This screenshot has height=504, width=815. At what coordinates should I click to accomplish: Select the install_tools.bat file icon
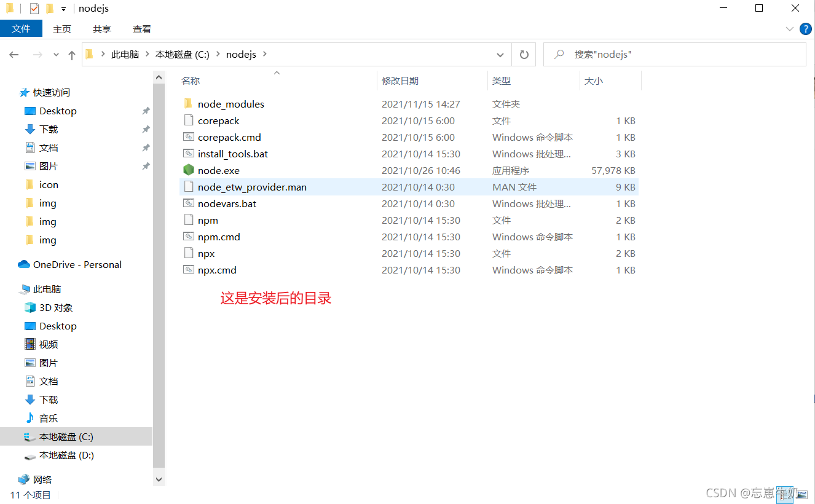(x=188, y=154)
